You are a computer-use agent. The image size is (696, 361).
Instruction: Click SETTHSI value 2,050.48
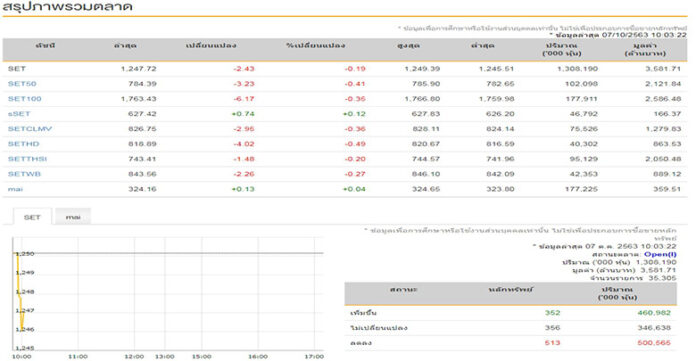point(663,159)
